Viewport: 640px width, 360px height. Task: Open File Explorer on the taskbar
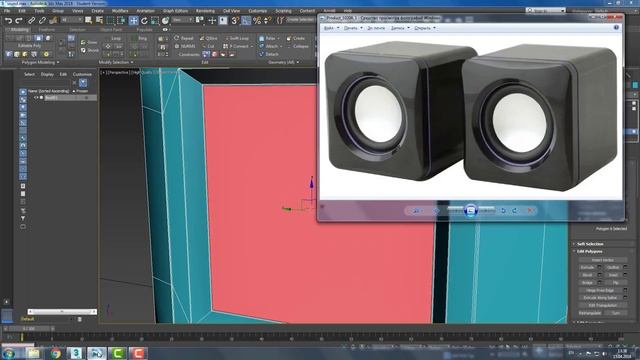[x=33, y=353]
